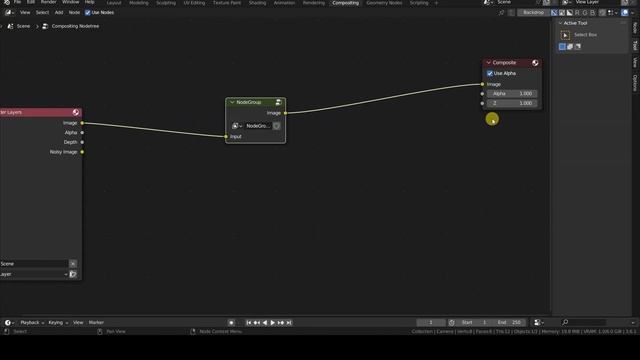Choose Extend selection mode icon
This screenshot has width=640, height=360.
point(570,47)
